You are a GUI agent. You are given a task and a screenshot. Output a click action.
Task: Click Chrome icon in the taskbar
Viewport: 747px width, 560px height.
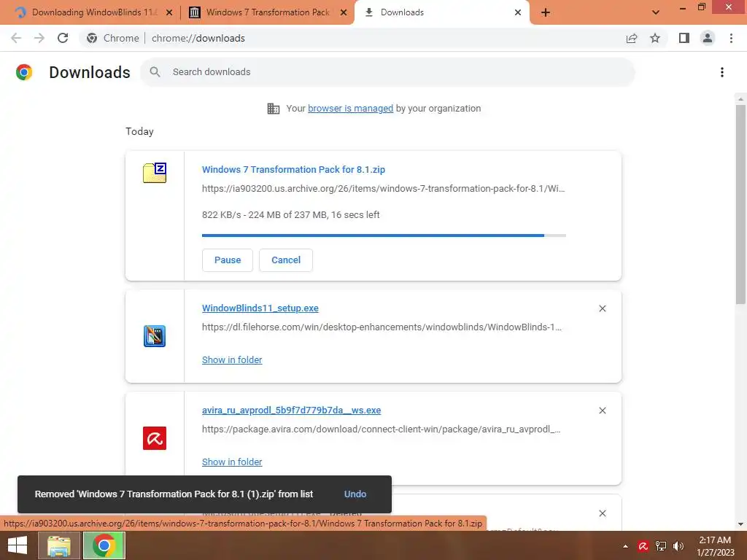[104, 545]
